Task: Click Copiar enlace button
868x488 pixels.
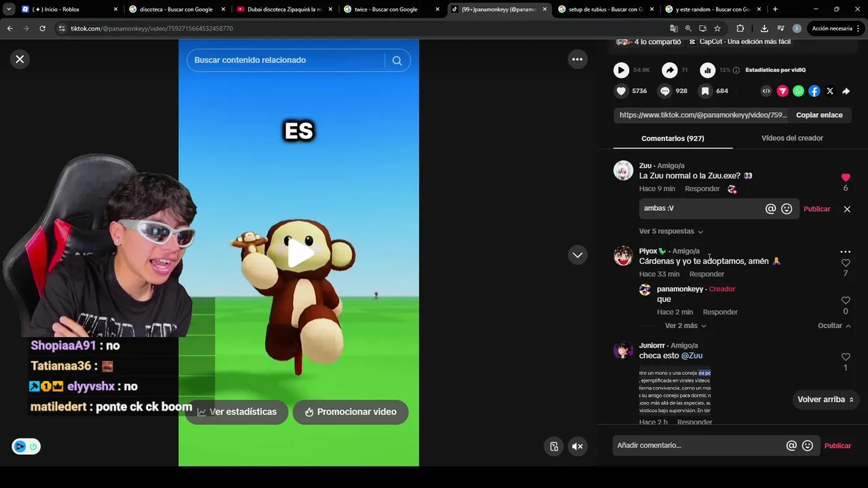Action: (x=819, y=115)
